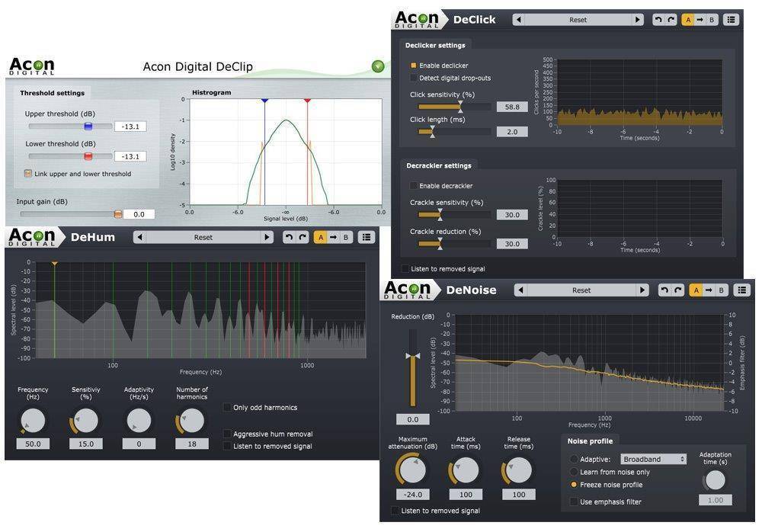Select setting A in DeClick
The height and width of the screenshot is (532, 762).
coord(689,20)
